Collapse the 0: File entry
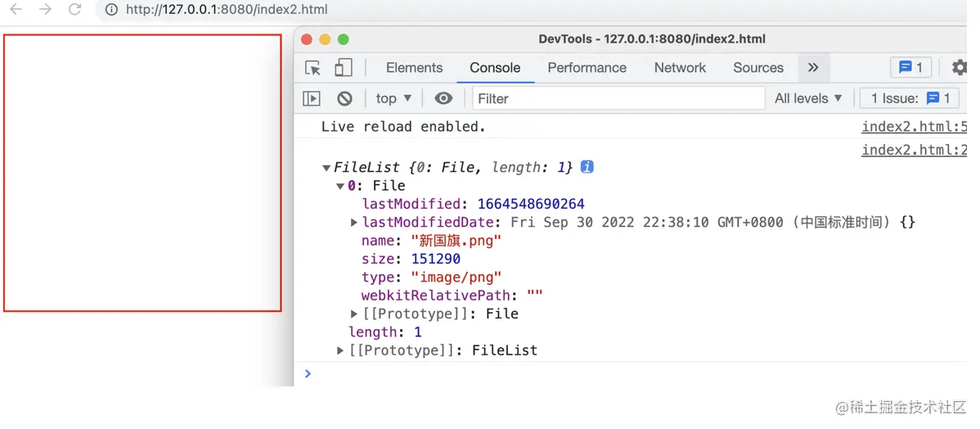980x429 pixels. (x=340, y=186)
